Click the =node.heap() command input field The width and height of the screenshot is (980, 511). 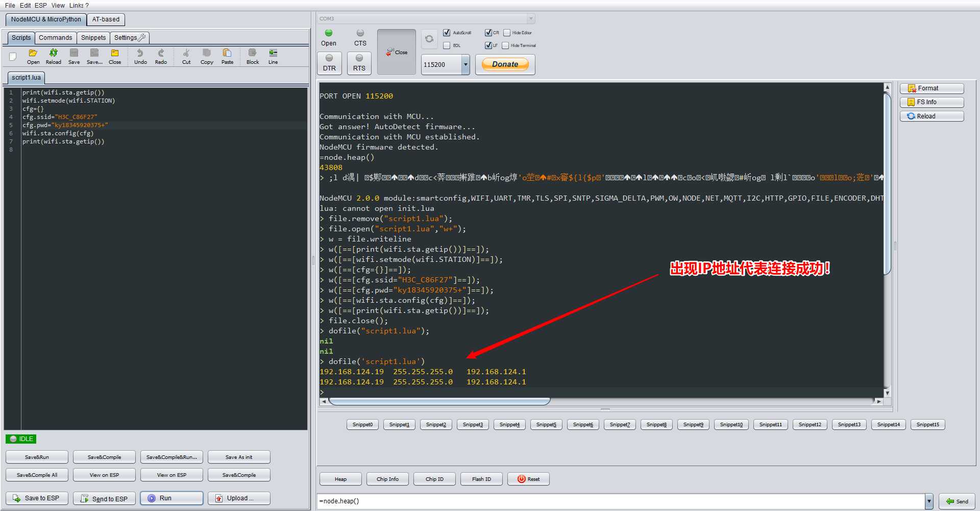tap(621, 501)
